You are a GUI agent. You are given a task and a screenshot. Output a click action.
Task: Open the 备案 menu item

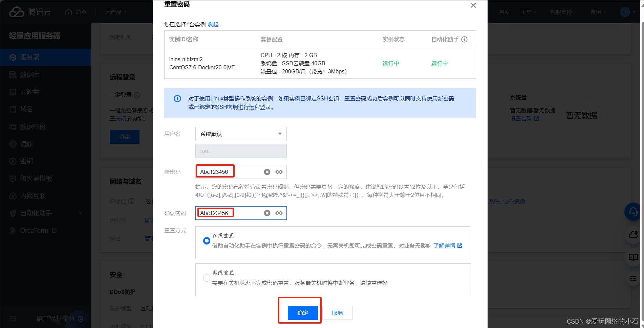pos(505,12)
